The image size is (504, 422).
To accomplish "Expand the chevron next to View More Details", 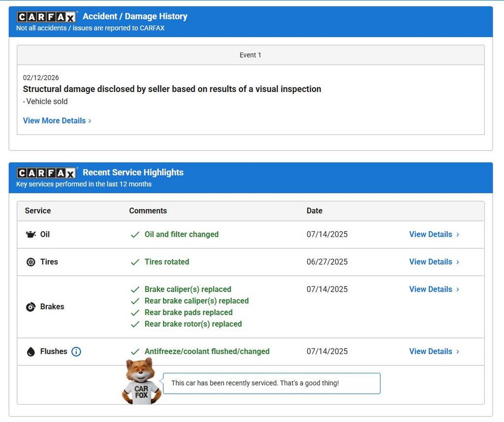I will [90, 121].
